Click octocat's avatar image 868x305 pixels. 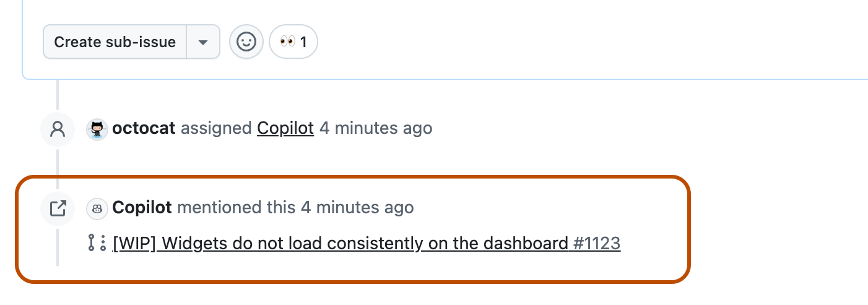[x=97, y=129]
